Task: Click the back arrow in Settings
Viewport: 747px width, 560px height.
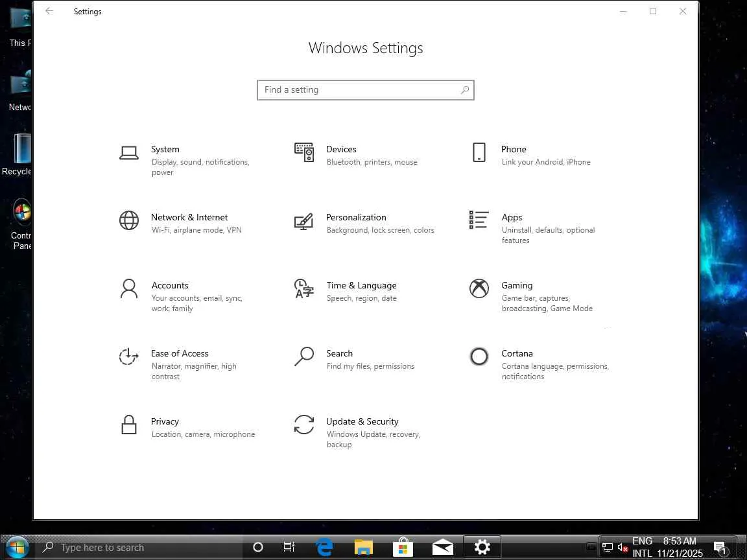Action: click(49, 11)
